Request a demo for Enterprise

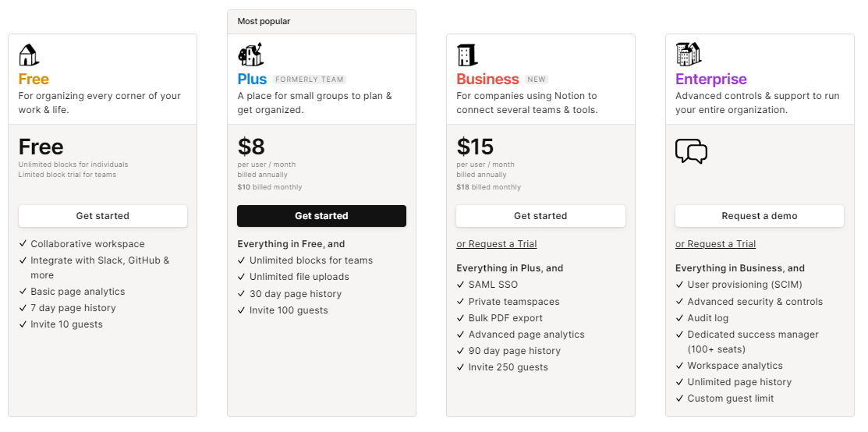coord(760,216)
